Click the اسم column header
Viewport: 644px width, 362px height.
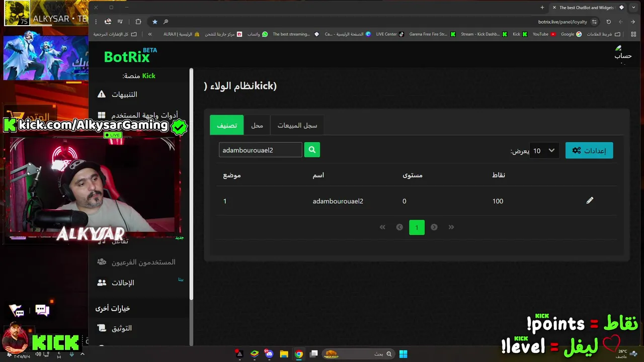click(318, 175)
